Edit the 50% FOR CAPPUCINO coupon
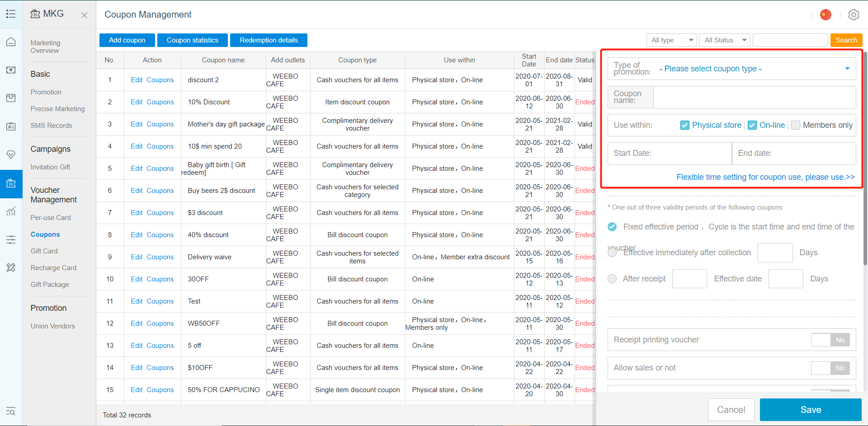 click(x=137, y=390)
